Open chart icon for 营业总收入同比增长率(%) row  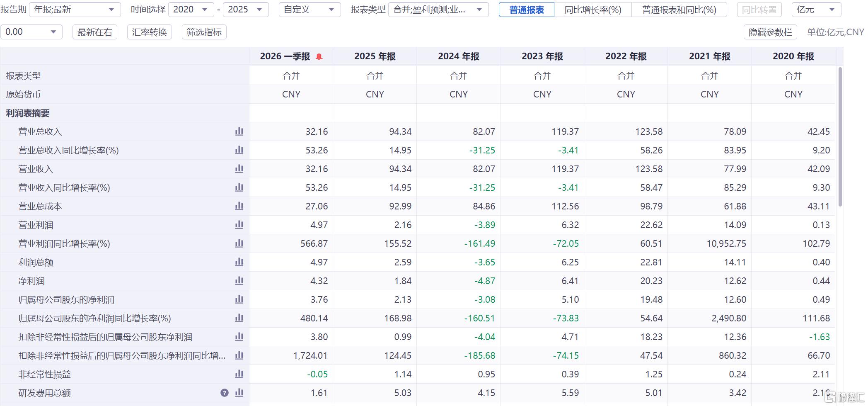[239, 150]
